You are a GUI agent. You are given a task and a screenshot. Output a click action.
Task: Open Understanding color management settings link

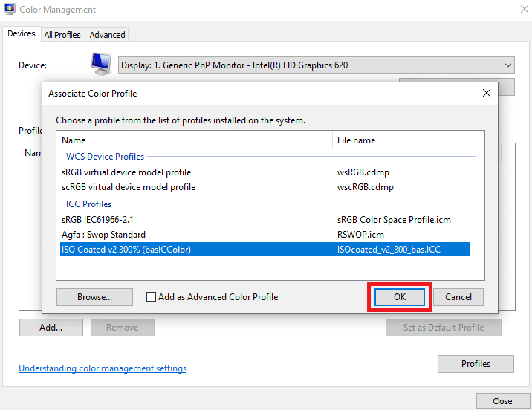[x=103, y=368]
